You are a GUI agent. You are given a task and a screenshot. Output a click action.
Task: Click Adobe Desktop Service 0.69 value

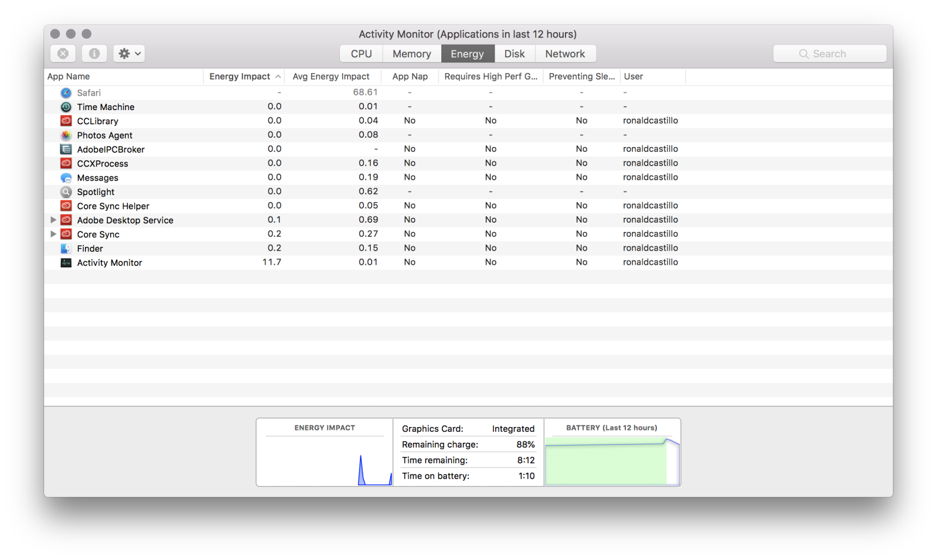(369, 220)
